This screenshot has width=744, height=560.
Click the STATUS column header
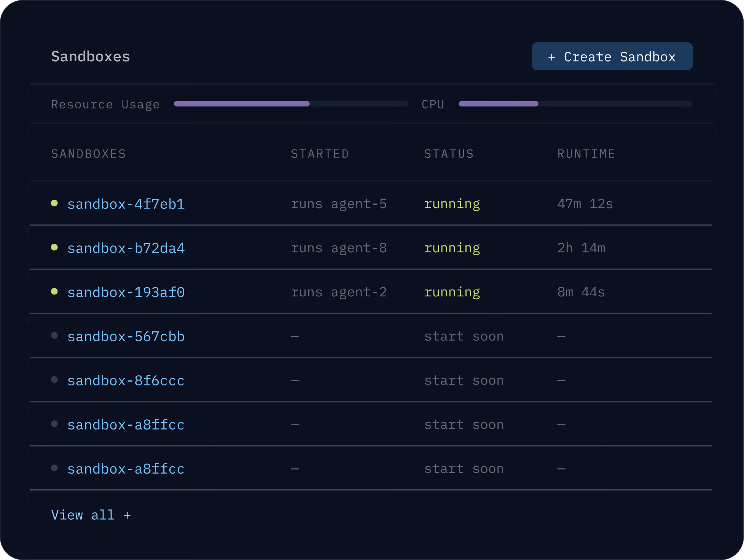point(449,154)
